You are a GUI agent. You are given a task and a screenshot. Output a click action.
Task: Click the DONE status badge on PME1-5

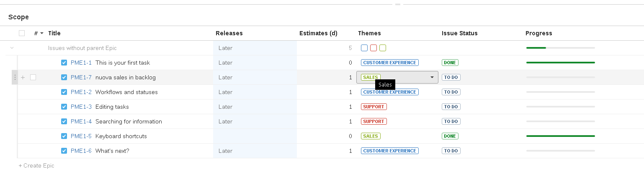tap(450, 136)
